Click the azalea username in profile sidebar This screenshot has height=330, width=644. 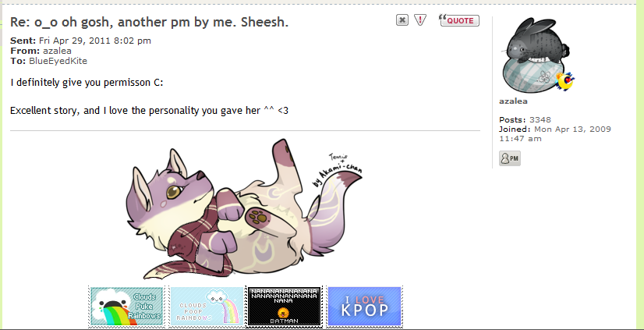tap(513, 101)
